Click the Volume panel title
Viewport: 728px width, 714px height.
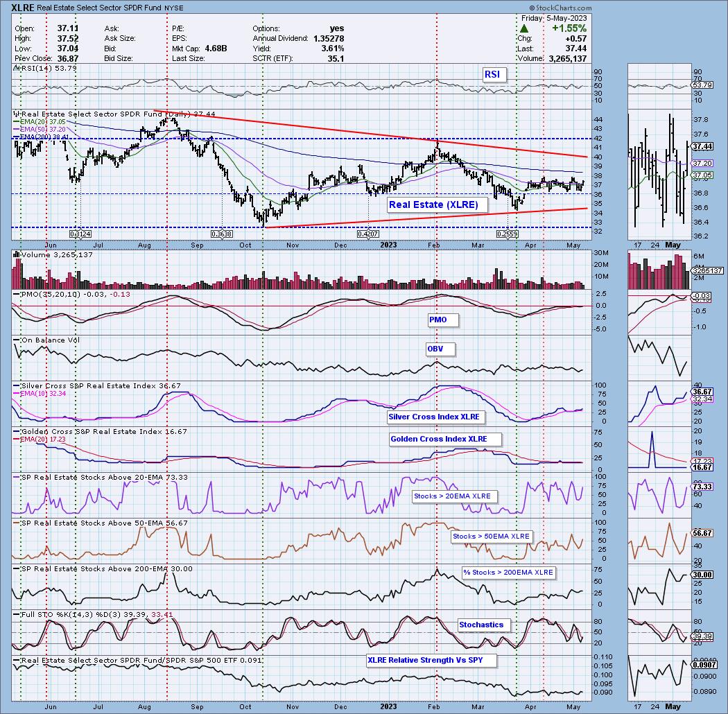53,255
